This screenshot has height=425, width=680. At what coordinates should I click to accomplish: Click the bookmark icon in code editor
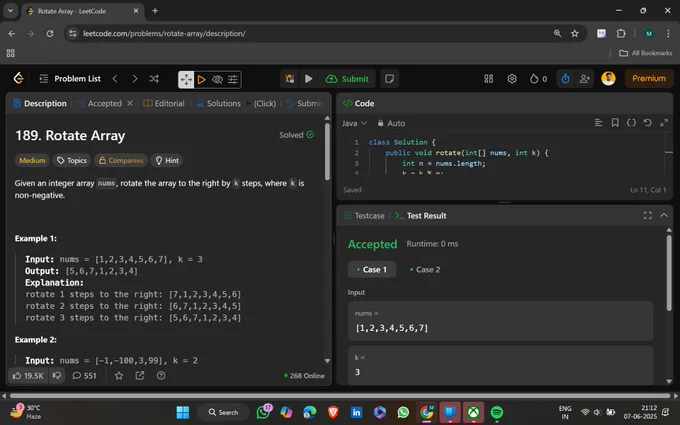pos(615,123)
